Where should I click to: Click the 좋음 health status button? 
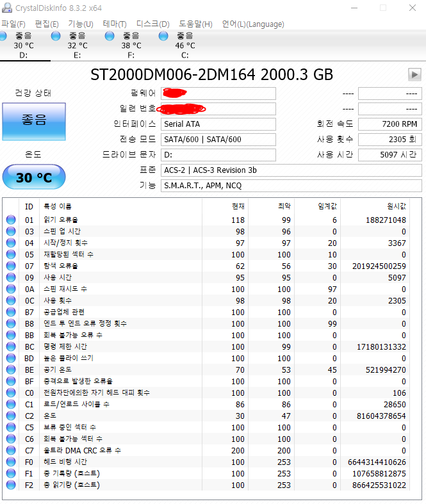(x=34, y=122)
